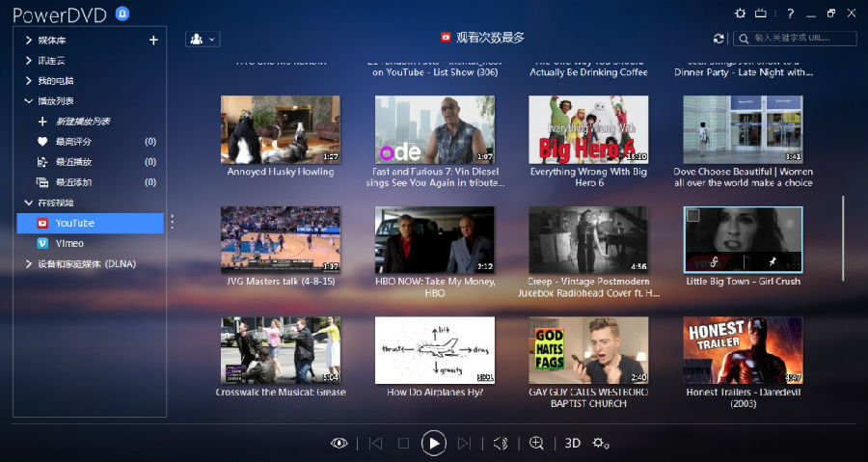Click the Vimeo logo icon in sidebar
Viewport: 868px width, 462px height.
(42, 243)
